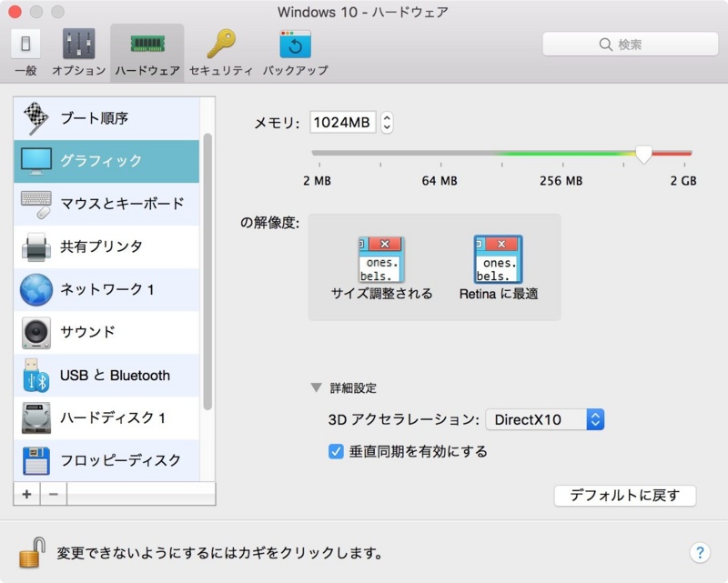Choose the Retina に最適 resolution option

coord(499,268)
